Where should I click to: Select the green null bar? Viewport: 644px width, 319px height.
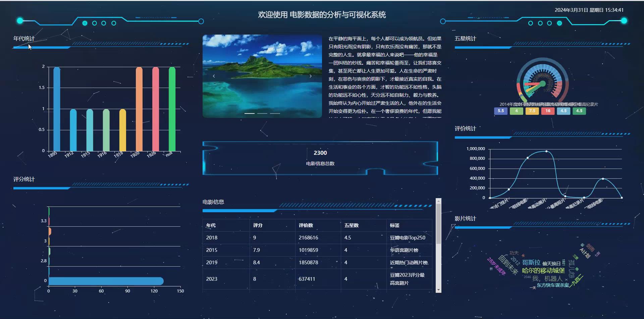coord(172,109)
